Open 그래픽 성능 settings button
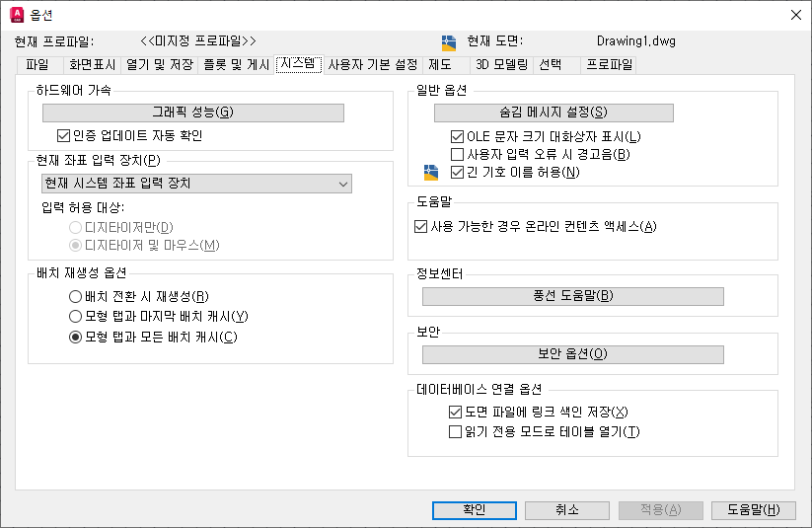This screenshot has height=528, width=812. pos(193,113)
